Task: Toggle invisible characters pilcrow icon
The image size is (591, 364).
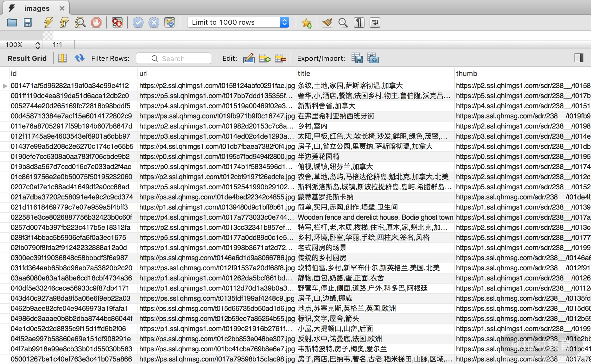Action: 359,22
